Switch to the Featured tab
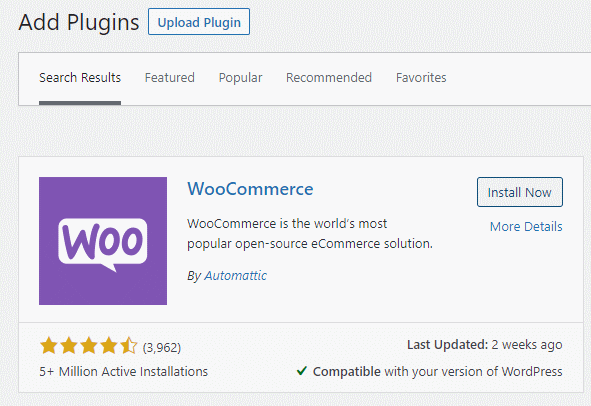Image resolution: width=591 pixels, height=406 pixels. click(170, 78)
